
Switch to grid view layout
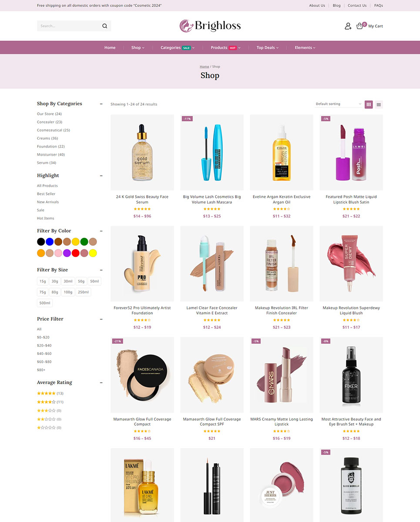[x=369, y=104]
